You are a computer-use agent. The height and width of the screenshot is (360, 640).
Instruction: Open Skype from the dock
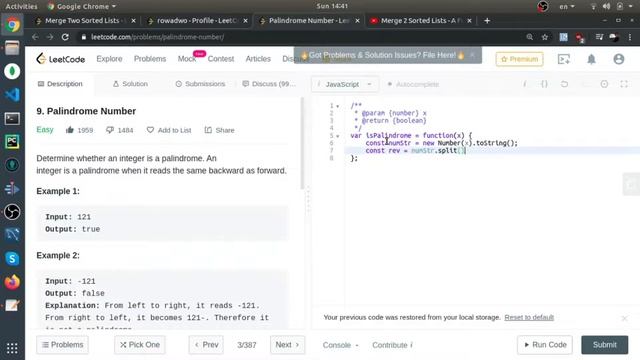12,258
